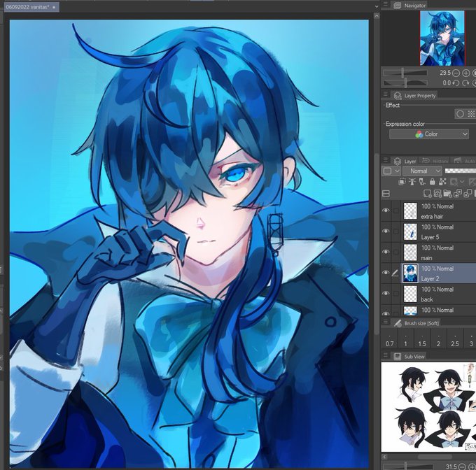Select brush size 3
Image resolution: width=476 pixels, height=470 pixels.
[471, 340]
